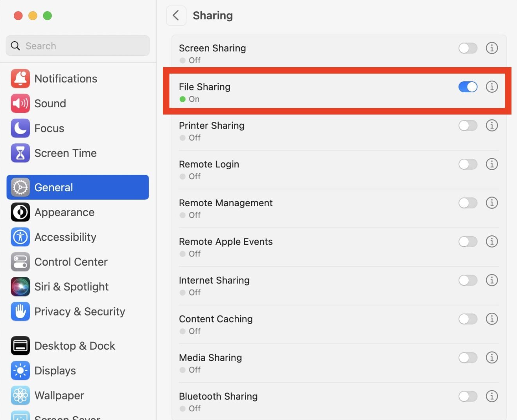Open the Siri & Spotlight icon

pyautogui.click(x=20, y=287)
